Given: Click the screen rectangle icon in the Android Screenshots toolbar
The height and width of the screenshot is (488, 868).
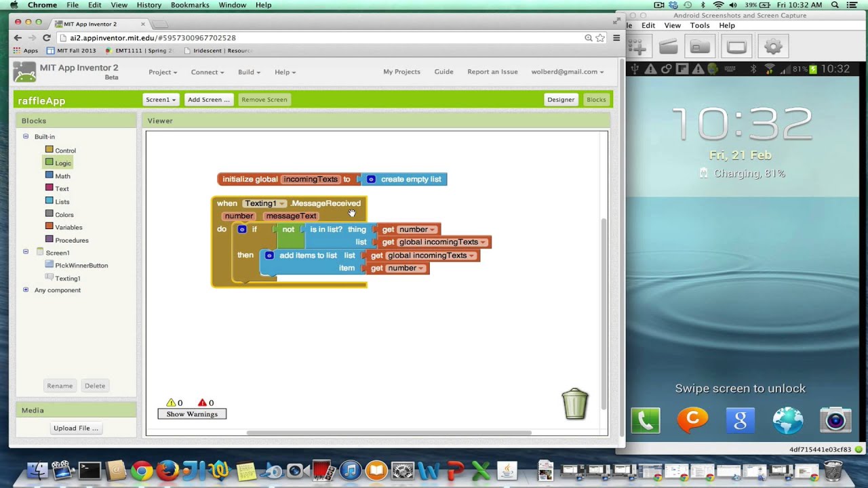Looking at the screenshot, I should click(736, 47).
